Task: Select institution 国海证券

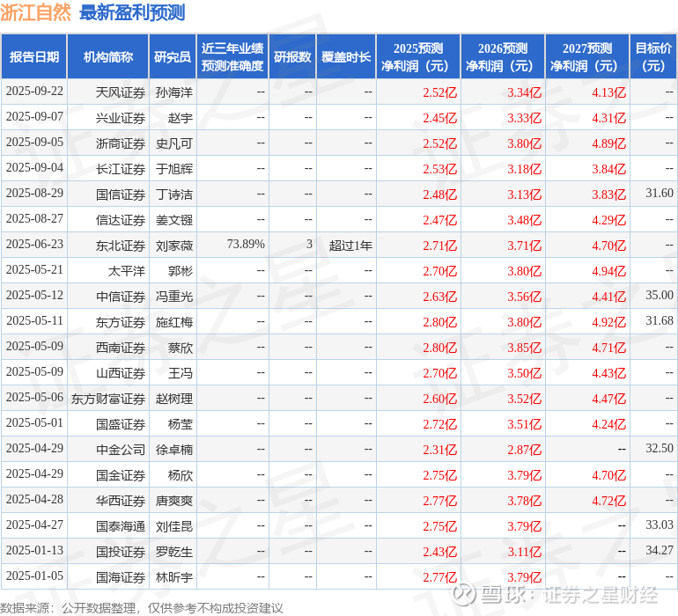Action: 121,577
